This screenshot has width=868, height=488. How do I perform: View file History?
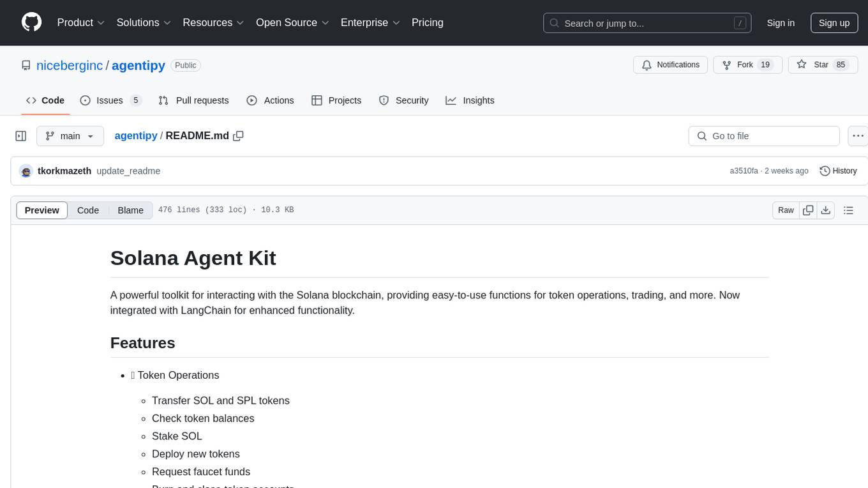tap(838, 171)
